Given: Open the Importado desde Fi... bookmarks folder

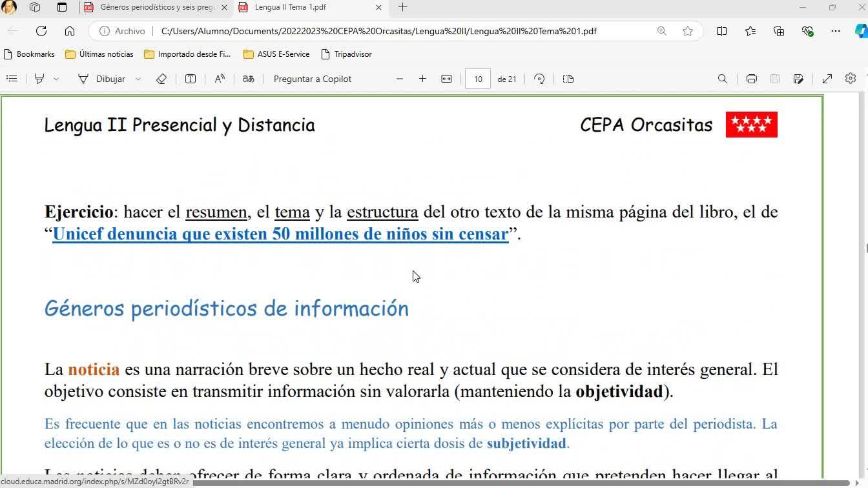Looking at the screenshot, I should point(187,54).
